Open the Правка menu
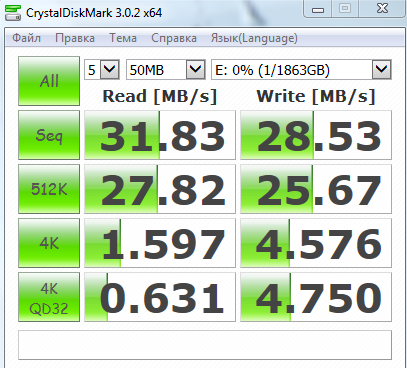The width and height of the screenshot is (407, 368). [75, 38]
